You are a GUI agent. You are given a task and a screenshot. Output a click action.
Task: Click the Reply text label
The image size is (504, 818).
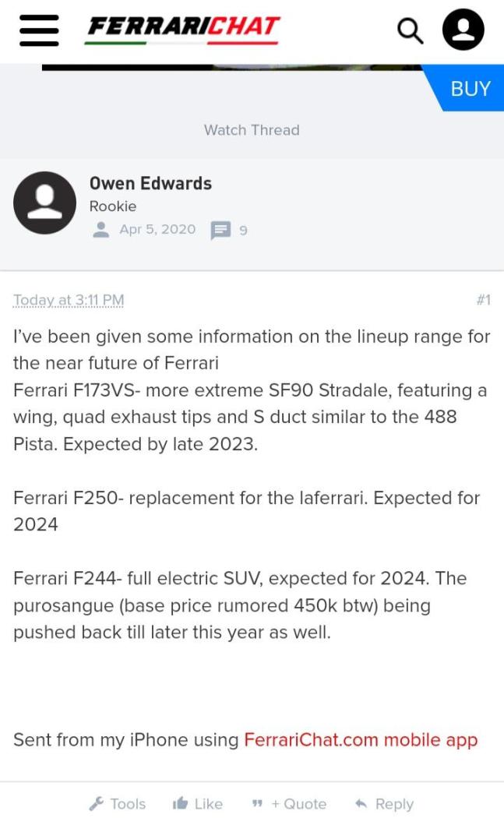point(394,804)
